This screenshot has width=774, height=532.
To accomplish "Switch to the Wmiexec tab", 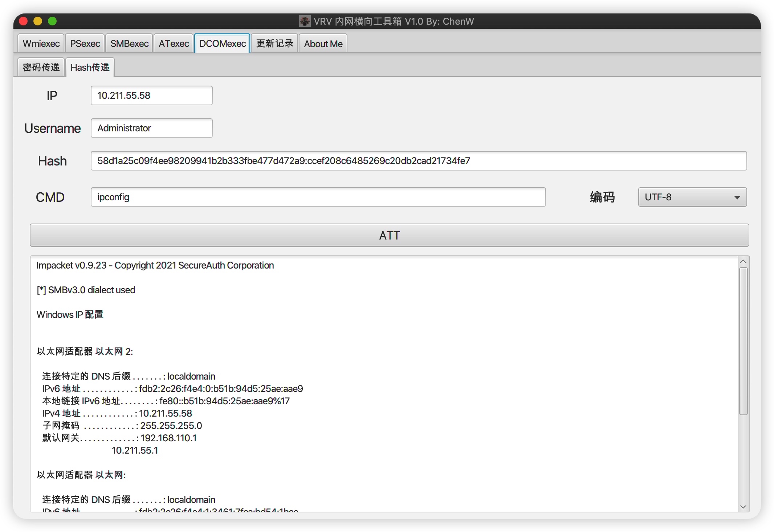I will click(x=41, y=44).
